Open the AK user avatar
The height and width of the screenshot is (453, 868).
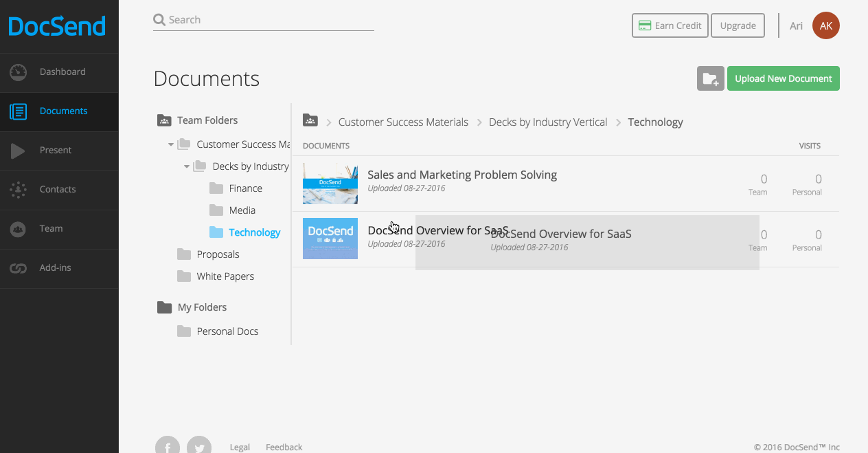coord(825,25)
